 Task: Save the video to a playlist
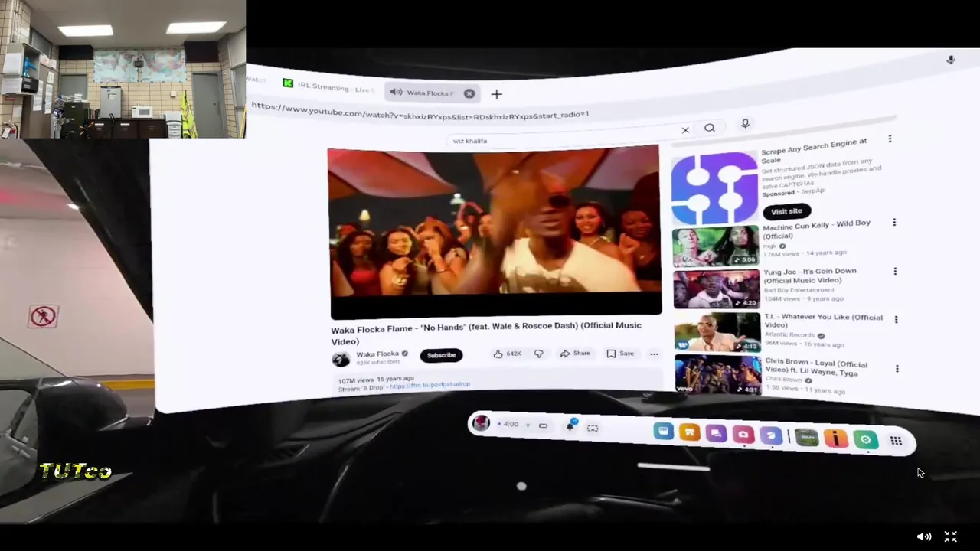point(620,353)
